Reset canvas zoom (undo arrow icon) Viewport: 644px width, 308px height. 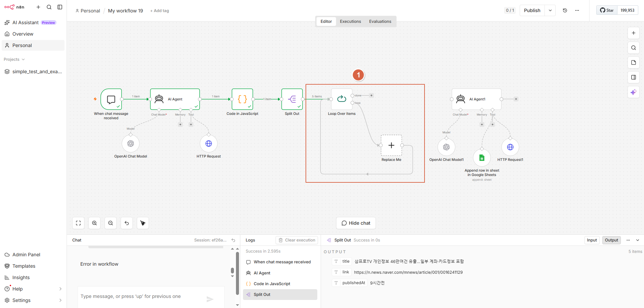point(127,223)
